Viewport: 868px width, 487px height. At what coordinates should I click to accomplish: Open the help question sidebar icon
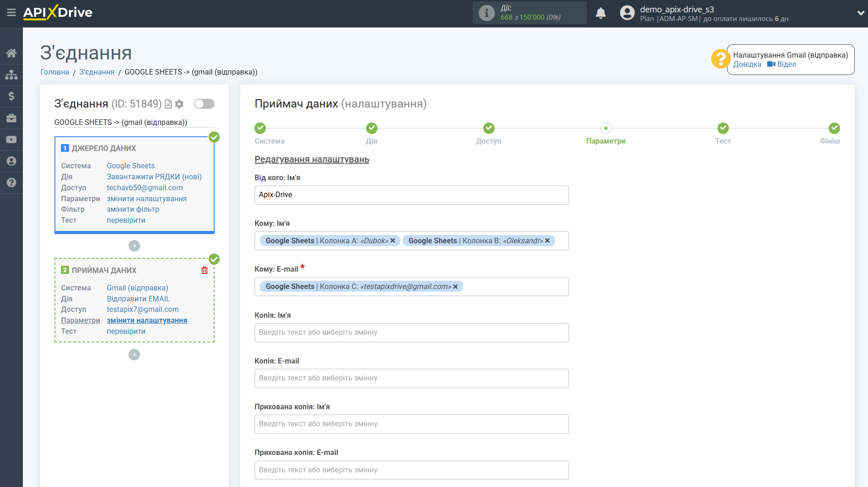pyautogui.click(x=11, y=182)
